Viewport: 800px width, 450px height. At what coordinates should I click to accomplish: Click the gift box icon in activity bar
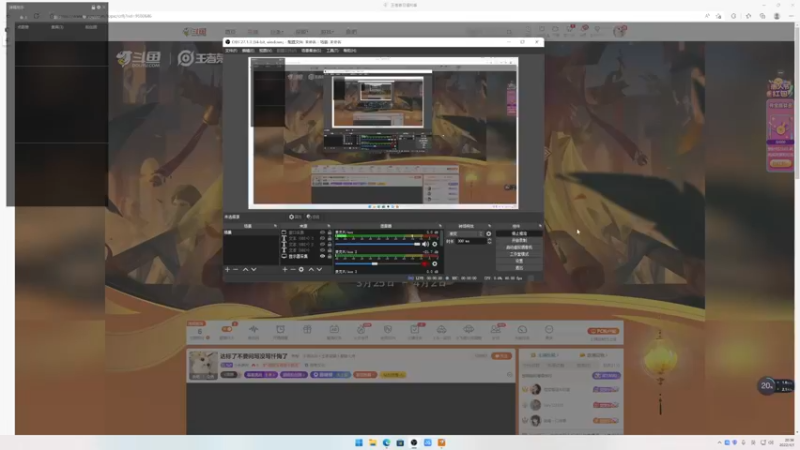pyautogui.click(x=307, y=330)
